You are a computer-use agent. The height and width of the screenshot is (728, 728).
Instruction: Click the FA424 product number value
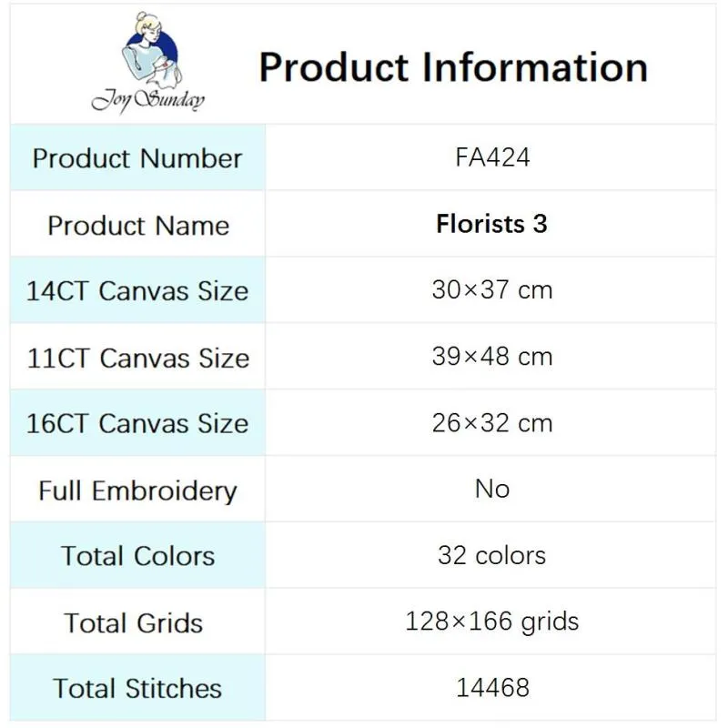(492, 157)
